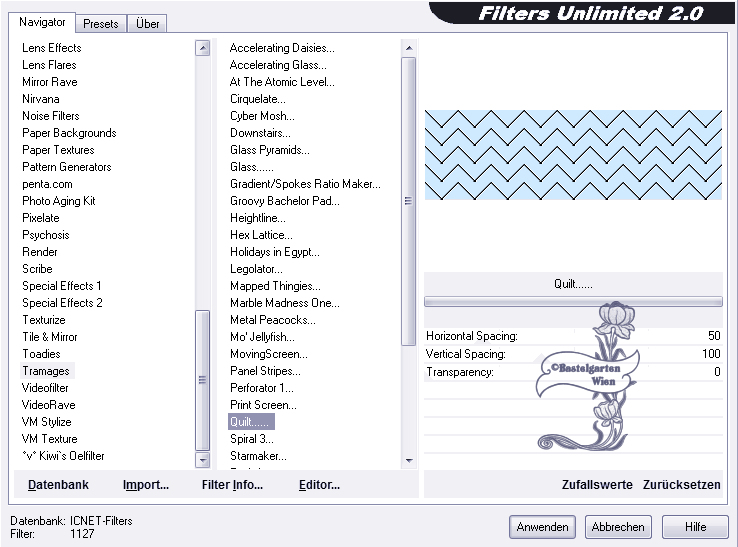Select the Mirror Rave category
This screenshot has width=738, height=547.
click(49, 82)
